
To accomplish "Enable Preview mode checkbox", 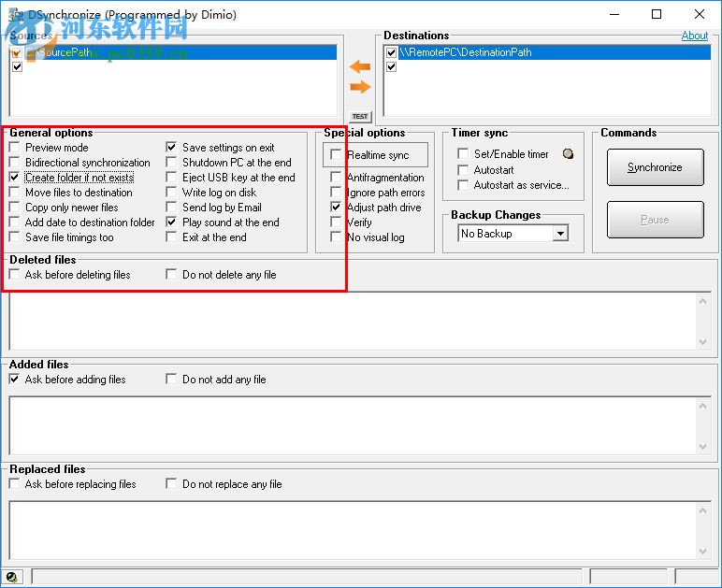I will point(15,147).
